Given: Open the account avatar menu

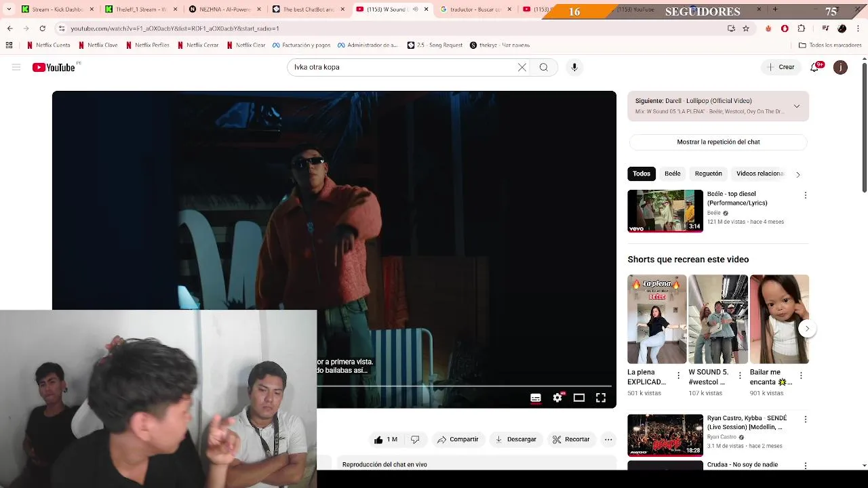Looking at the screenshot, I should point(840,67).
